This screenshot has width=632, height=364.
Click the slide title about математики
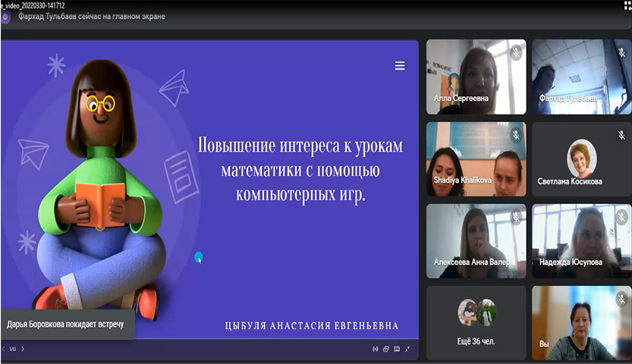pos(300,170)
